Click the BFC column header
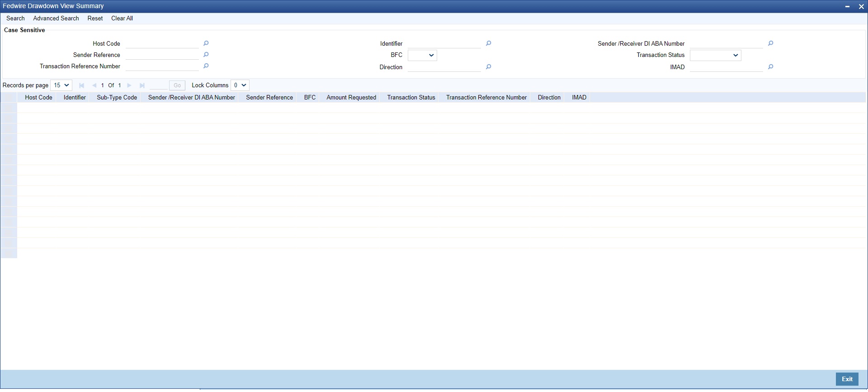 [310, 98]
